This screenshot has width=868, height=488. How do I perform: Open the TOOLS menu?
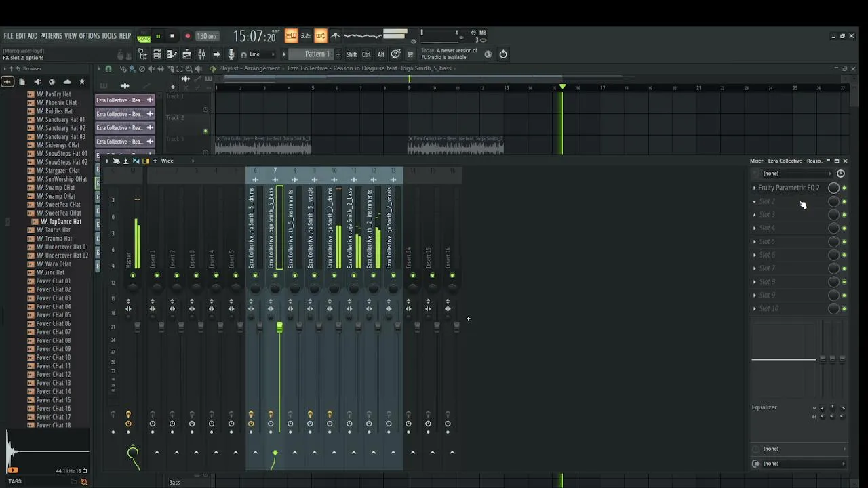(109, 36)
